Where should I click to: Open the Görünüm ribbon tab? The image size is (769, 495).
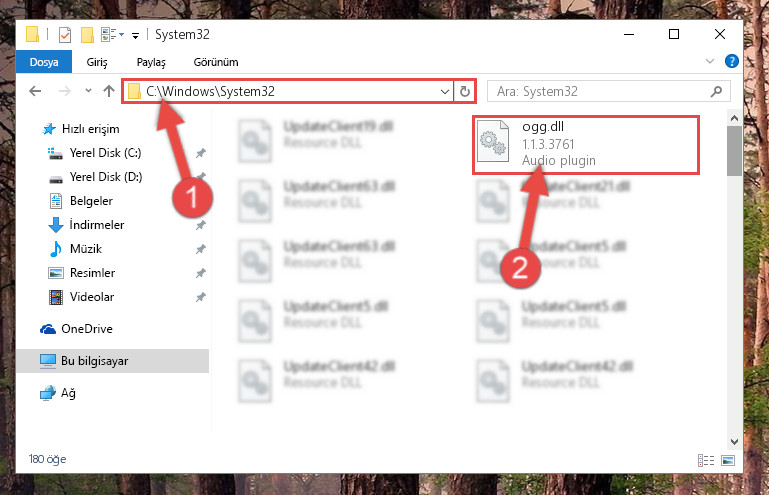(x=216, y=62)
